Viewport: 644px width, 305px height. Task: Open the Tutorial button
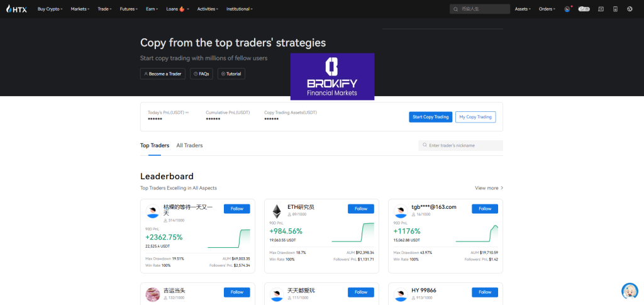click(x=231, y=74)
